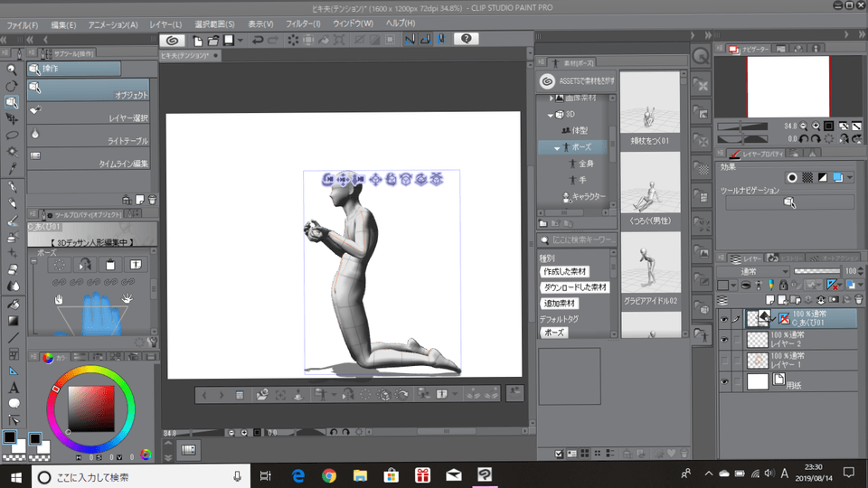Open Microsoft Edge from the taskbar
This screenshot has height=488, width=868.
tap(297, 474)
